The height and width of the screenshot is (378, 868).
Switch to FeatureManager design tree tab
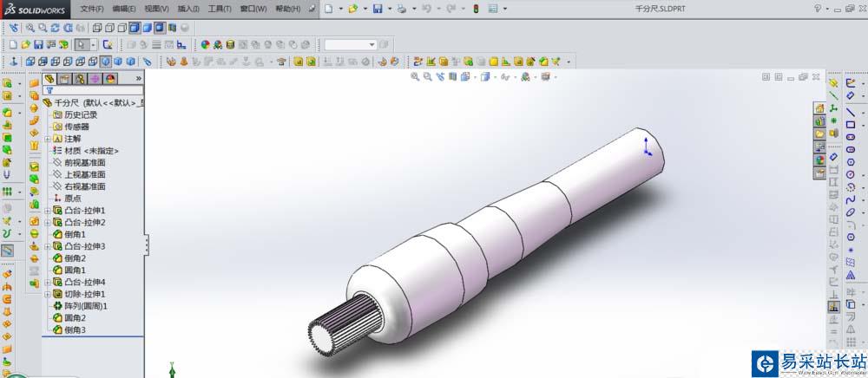pyautogui.click(x=49, y=79)
